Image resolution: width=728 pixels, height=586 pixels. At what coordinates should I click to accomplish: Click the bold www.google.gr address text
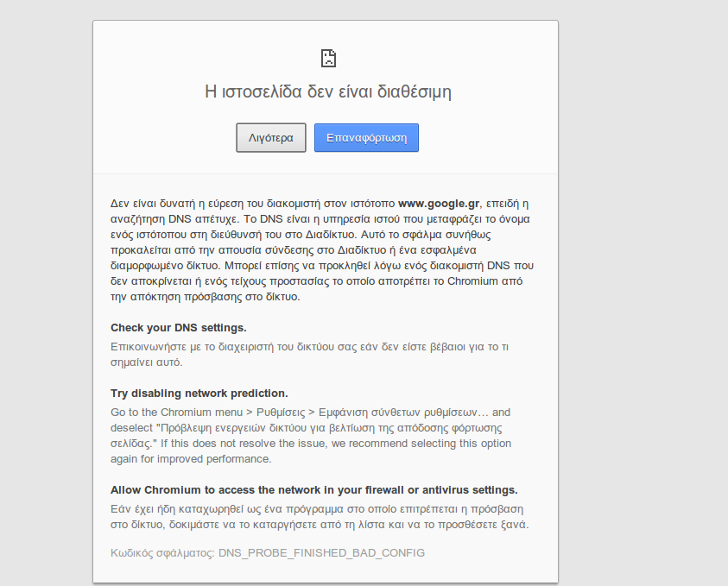coord(438,204)
